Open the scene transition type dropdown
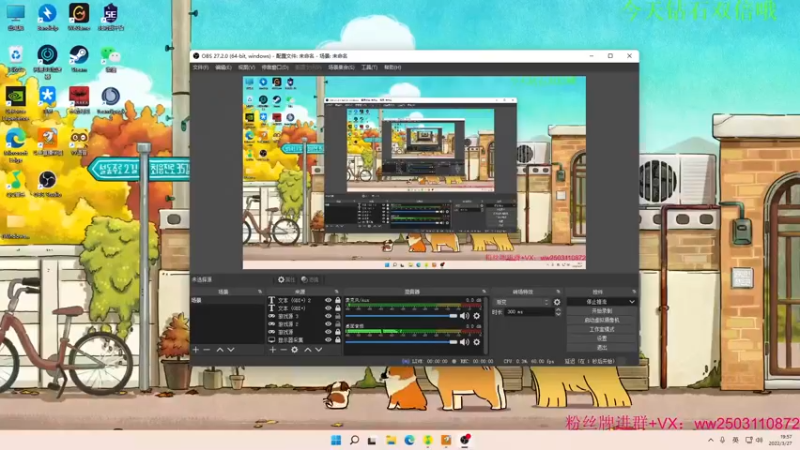Screen dimensions: 800x450 (x=521, y=302)
